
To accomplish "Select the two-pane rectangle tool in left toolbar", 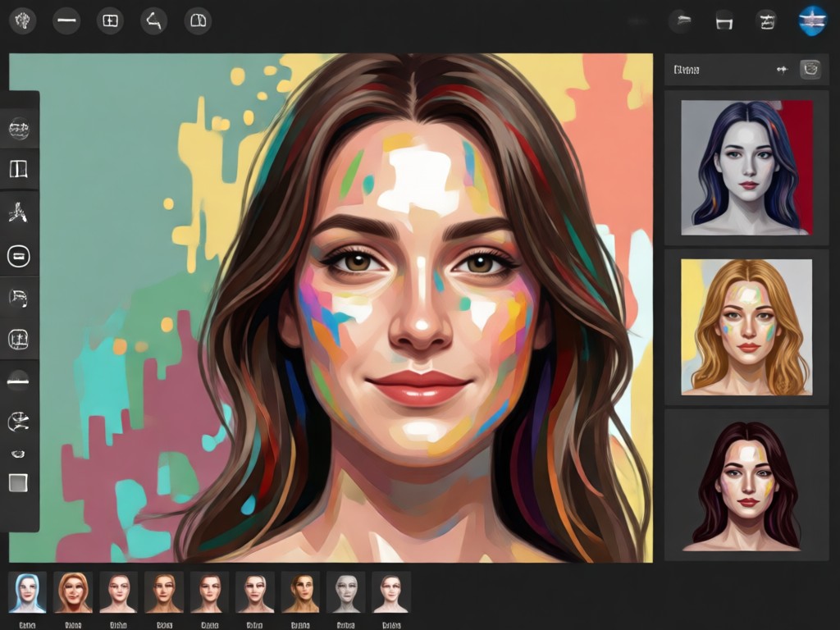I will [19, 169].
